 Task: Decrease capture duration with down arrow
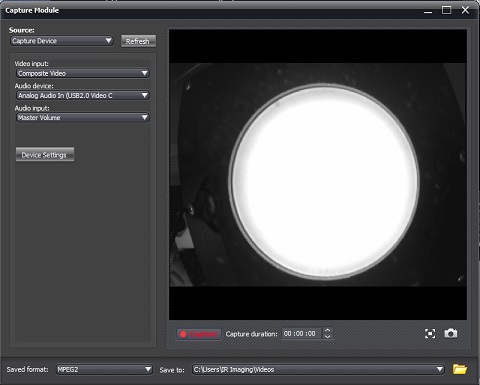tap(327, 336)
